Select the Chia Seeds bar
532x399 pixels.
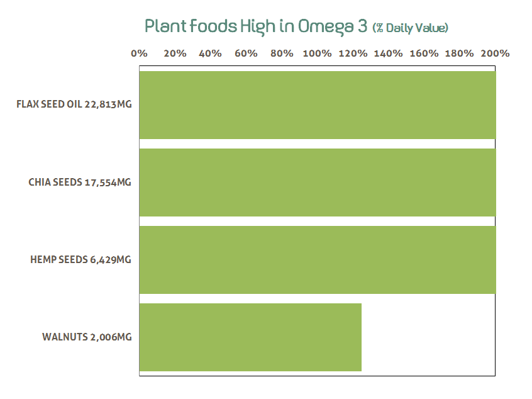[x=317, y=183]
